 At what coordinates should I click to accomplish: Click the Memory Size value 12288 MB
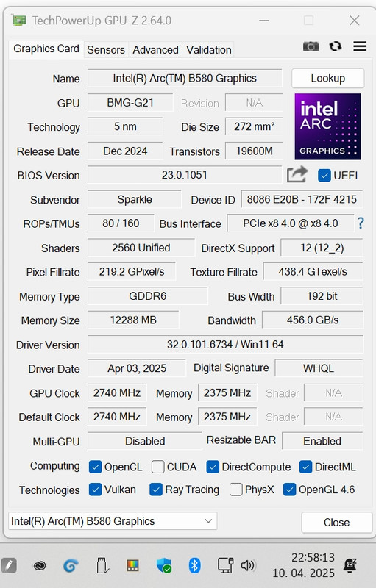tap(133, 320)
